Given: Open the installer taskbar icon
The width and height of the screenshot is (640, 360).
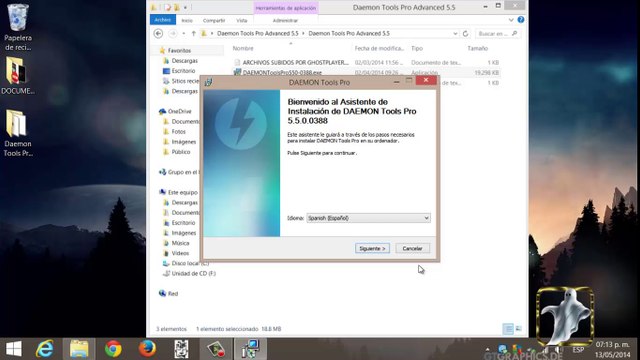Looking at the screenshot, I should 250,349.
